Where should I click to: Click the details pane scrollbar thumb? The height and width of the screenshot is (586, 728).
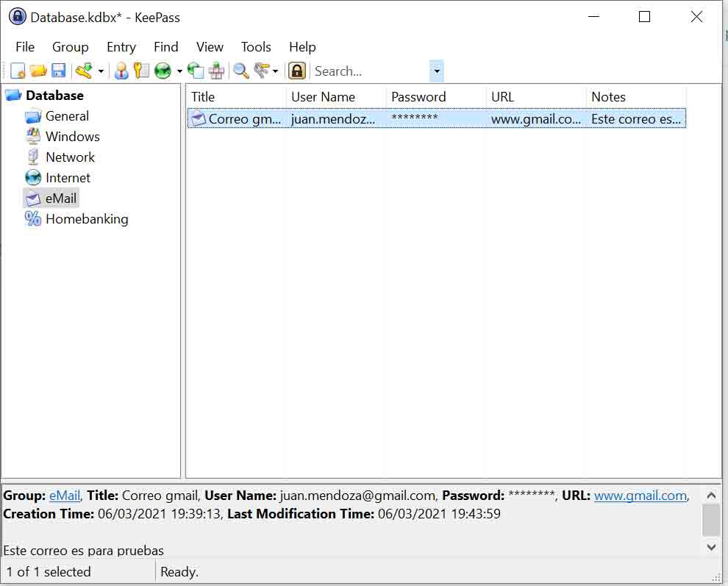coord(711,521)
